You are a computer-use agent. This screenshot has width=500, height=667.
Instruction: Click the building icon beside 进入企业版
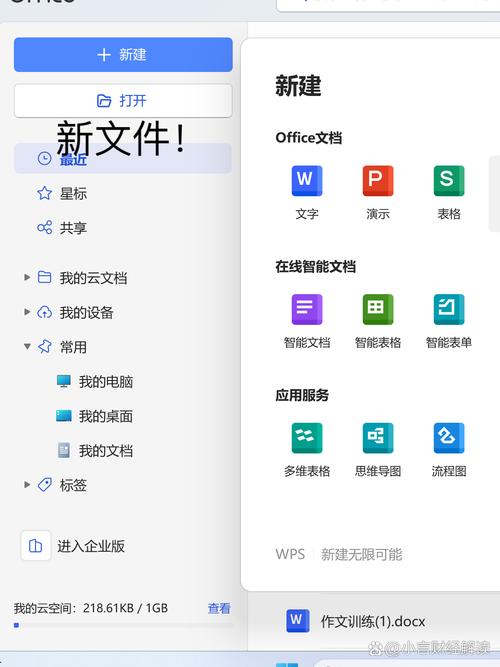[36, 545]
